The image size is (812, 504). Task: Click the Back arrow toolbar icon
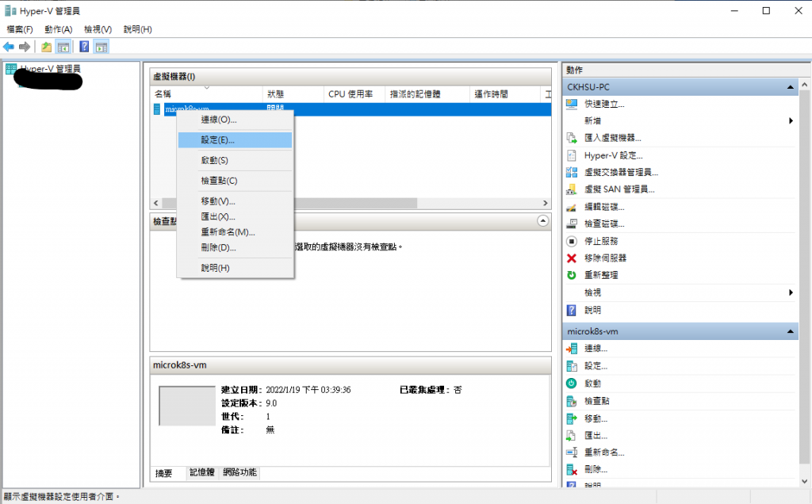(9, 47)
